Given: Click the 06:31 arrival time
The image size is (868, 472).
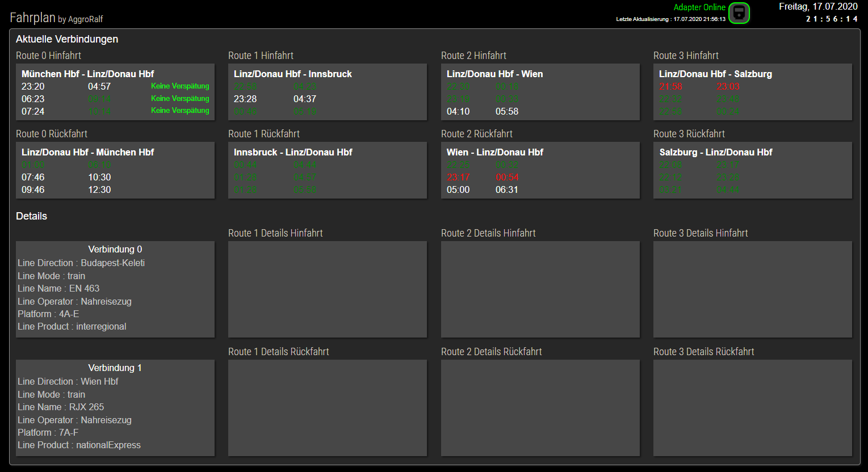Looking at the screenshot, I should 507,189.
